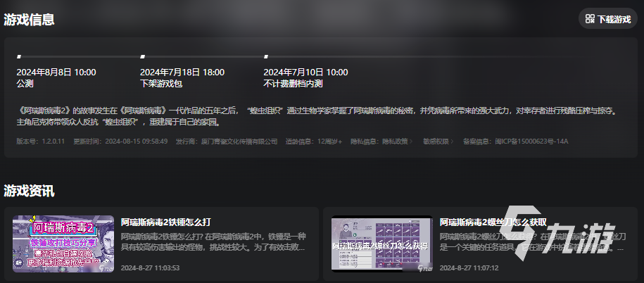This screenshot has height=283, width=644.
Task: Click the 公测 milestone label
Action: click(x=25, y=84)
